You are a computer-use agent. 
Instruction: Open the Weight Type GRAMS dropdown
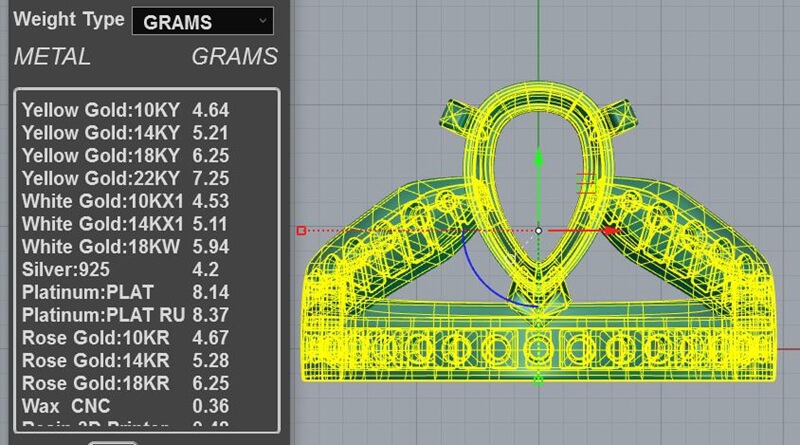[203, 21]
